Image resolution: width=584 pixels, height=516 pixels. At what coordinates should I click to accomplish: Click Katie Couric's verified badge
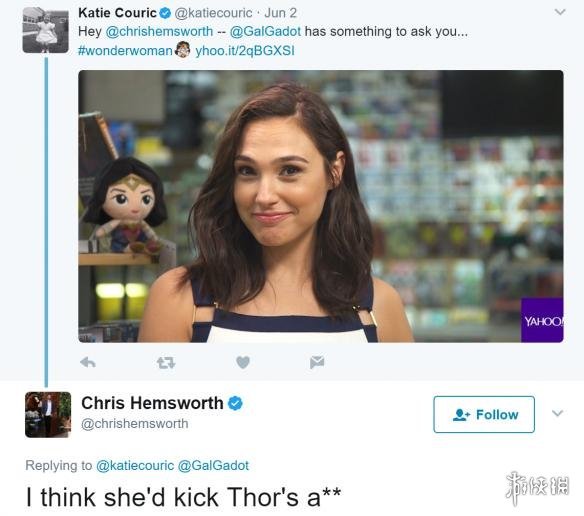click(x=165, y=13)
